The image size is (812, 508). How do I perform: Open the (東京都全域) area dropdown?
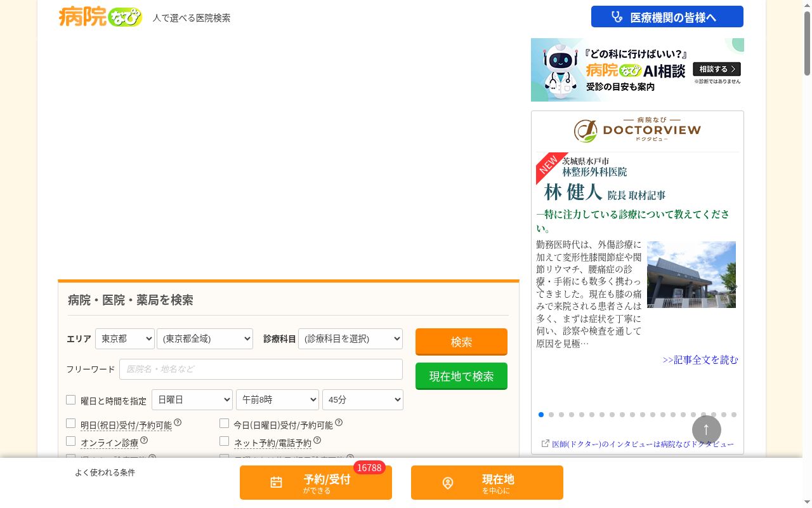click(205, 338)
